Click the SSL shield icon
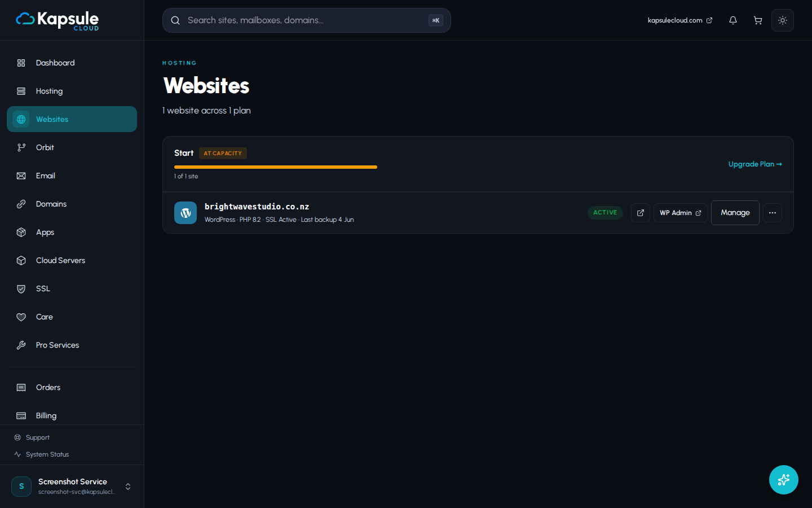 [x=21, y=288]
